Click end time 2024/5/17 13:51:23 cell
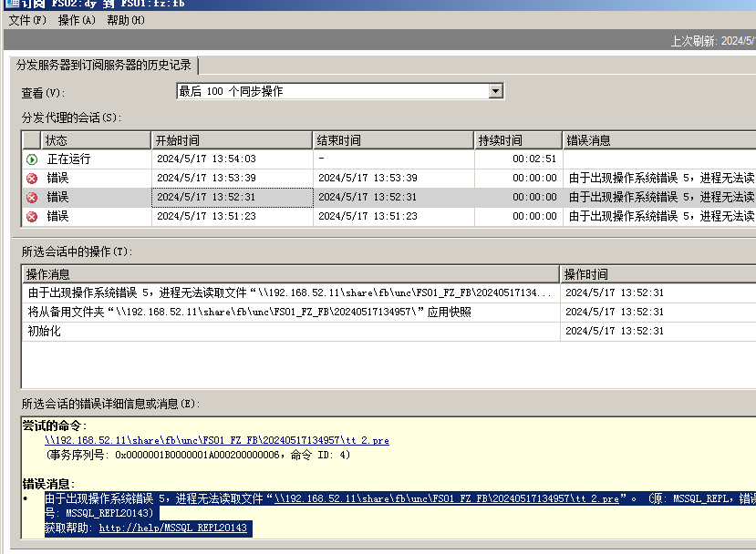756x554 pixels. click(x=393, y=216)
